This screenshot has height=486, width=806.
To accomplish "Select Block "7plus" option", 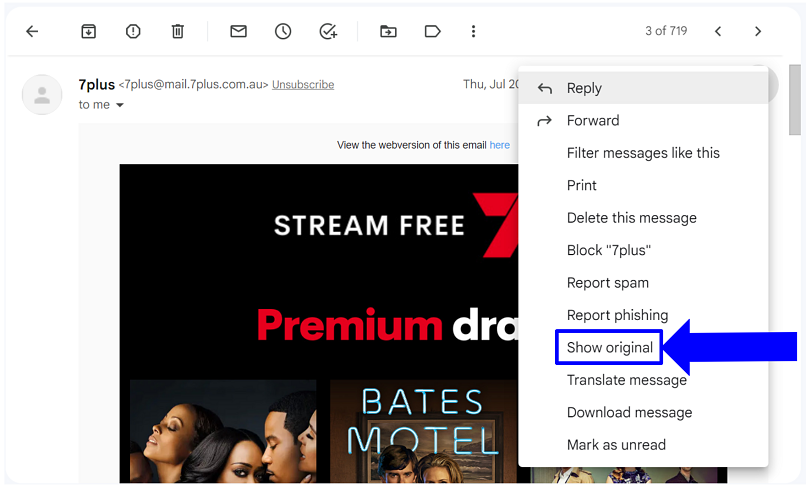I will [644, 250].
